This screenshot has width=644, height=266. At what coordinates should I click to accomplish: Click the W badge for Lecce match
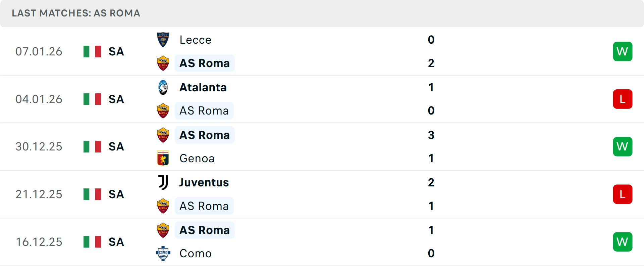coord(623,51)
